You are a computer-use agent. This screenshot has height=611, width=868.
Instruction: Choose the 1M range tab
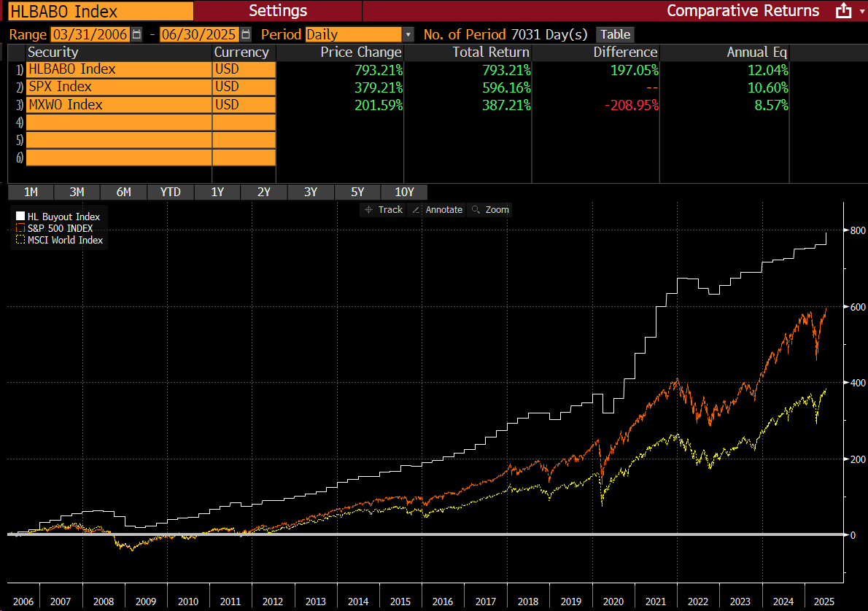[31, 192]
